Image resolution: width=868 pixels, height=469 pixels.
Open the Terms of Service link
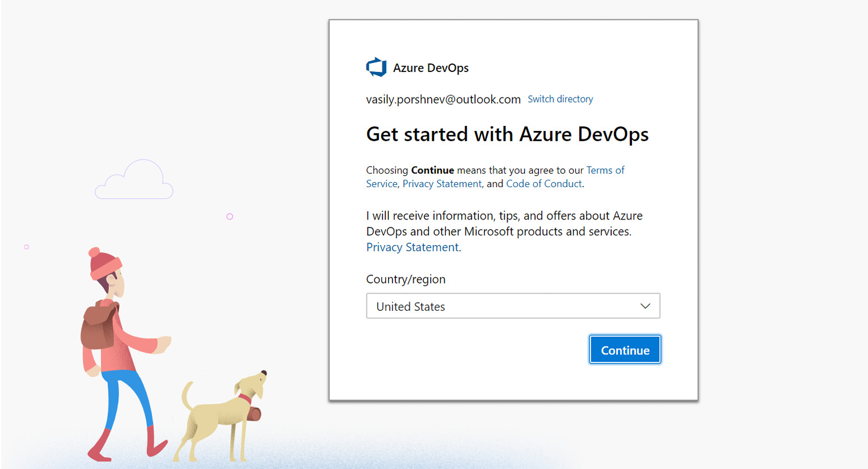coord(605,170)
